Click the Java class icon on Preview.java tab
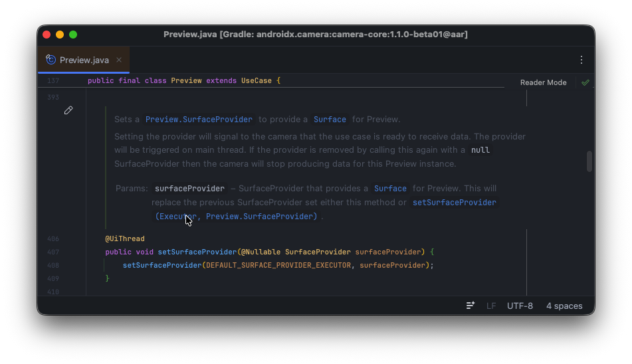 tap(51, 60)
